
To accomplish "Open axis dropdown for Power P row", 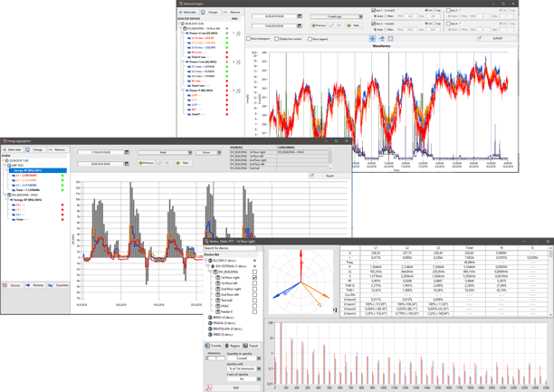I will click(x=238, y=91).
